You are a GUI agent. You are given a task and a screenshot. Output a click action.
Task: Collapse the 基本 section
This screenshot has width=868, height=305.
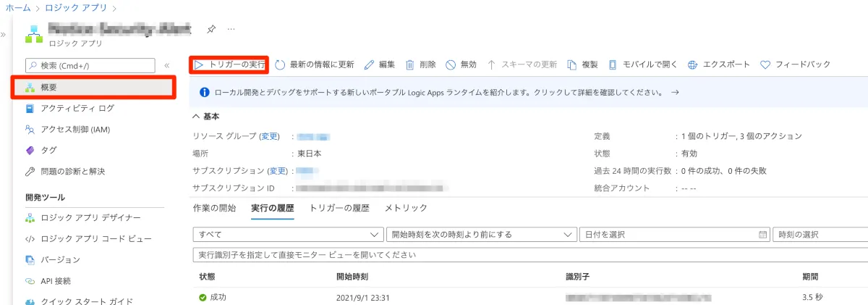coord(195,116)
